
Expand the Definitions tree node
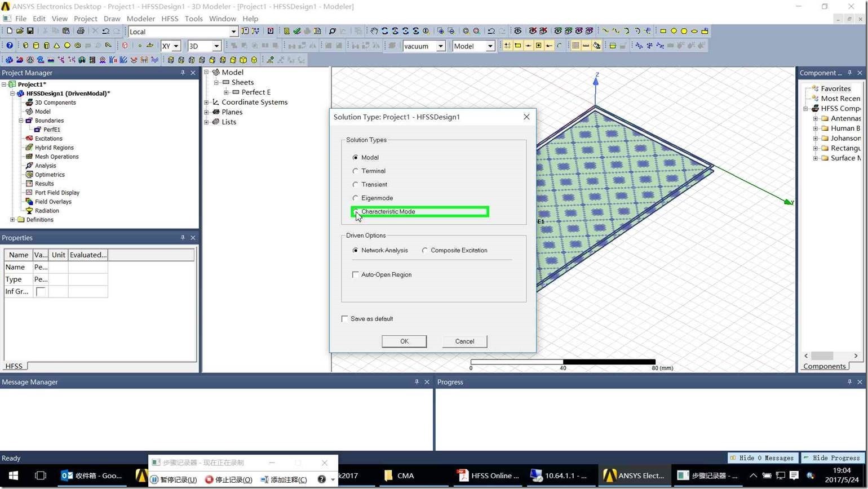point(12,220)
